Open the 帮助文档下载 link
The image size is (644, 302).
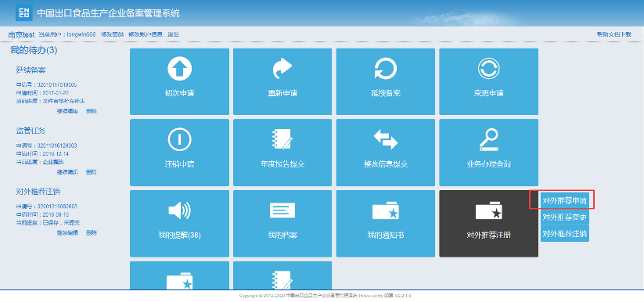click(614, 34)
